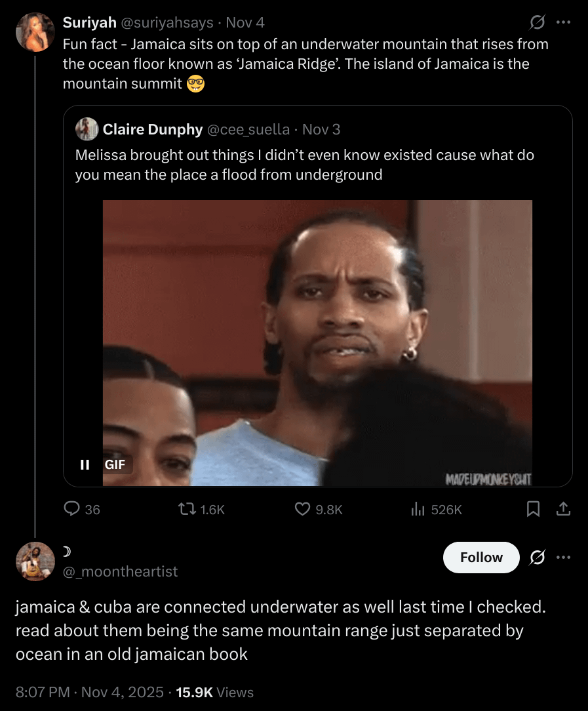Screen dimensions: 588x711
Task: Click the Grok icon on Suriyah's post
Action: [538, 23]
